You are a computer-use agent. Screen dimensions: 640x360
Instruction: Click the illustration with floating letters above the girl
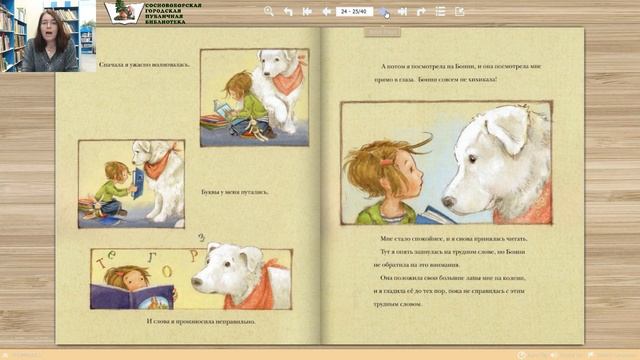191,278
